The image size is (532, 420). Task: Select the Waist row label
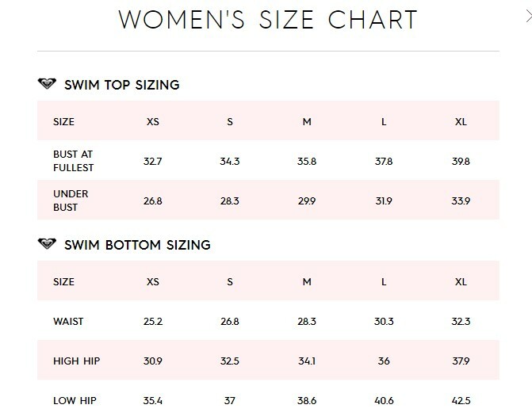coord(68,322)
